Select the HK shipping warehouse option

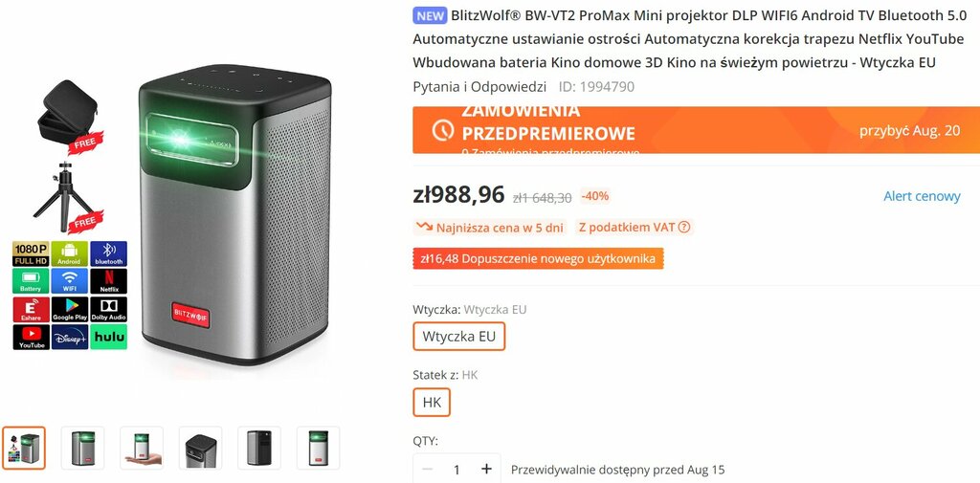pos(432,403)
